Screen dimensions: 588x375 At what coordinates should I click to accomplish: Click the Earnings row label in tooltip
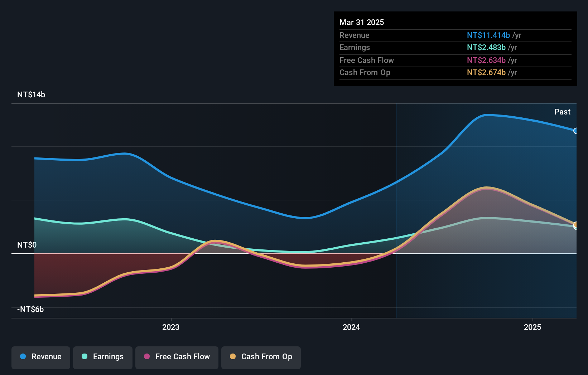tap(355, 47)
